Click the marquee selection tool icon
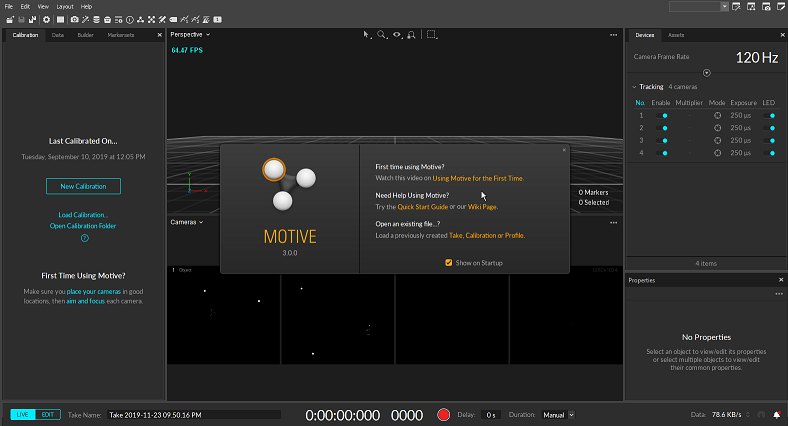Viewport: 788px width, 426px height. (432, 34)
